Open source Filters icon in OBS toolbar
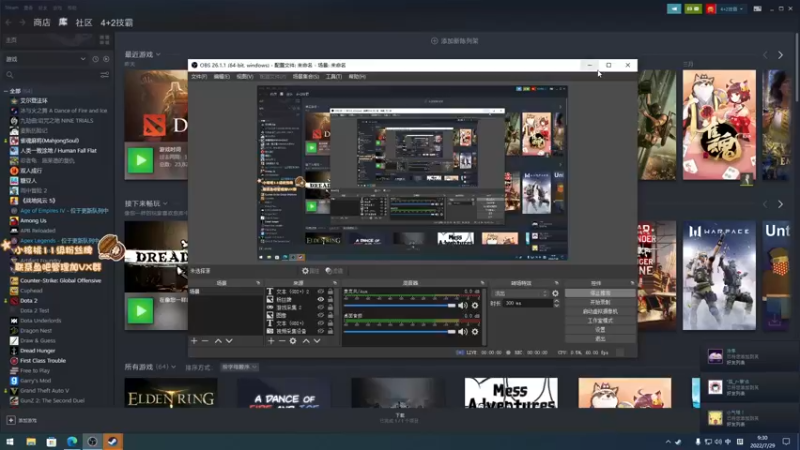Viewport: 800px width, 450px height. pos(328,271)
